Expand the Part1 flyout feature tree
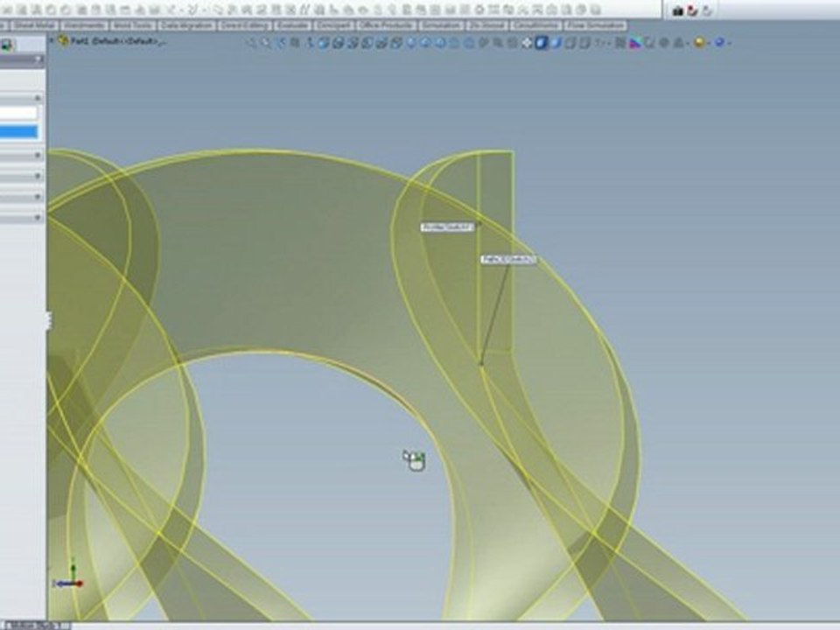This screenshot has height=630, width=840. tap(52, 41)
